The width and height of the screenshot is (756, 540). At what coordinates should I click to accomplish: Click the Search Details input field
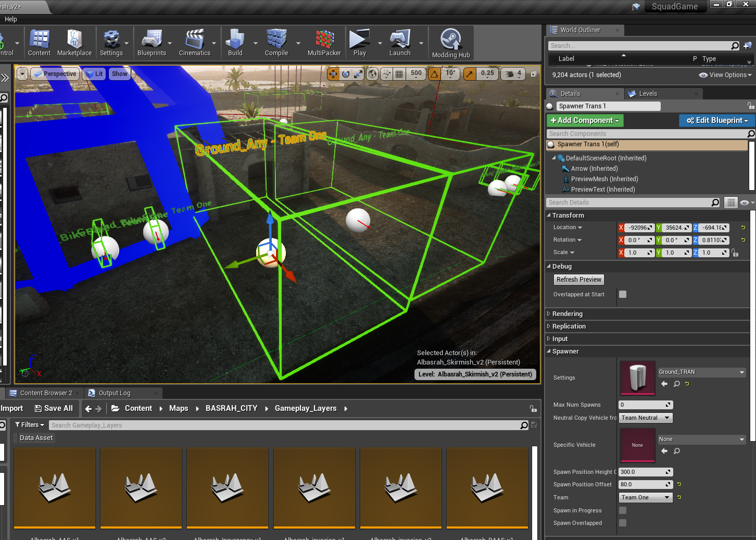[629, 203]
